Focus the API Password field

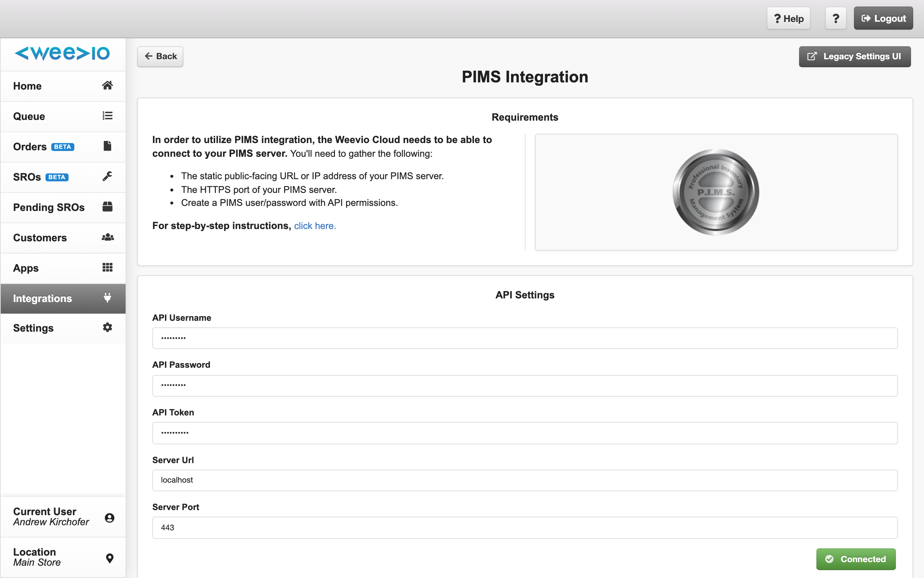pyautogui.click(x=524, y=385)
